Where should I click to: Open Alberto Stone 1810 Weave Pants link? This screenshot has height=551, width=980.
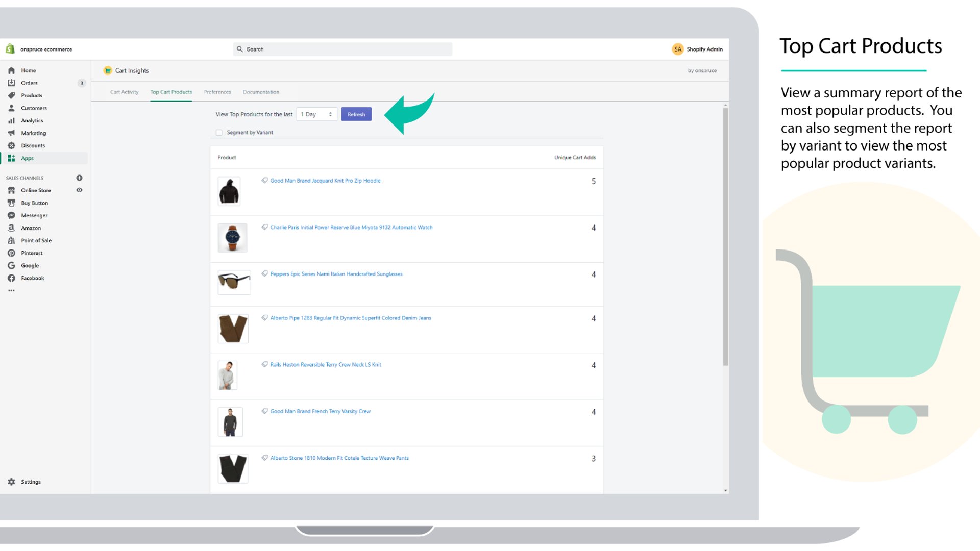pyautogui.click(x=339, y=458)
